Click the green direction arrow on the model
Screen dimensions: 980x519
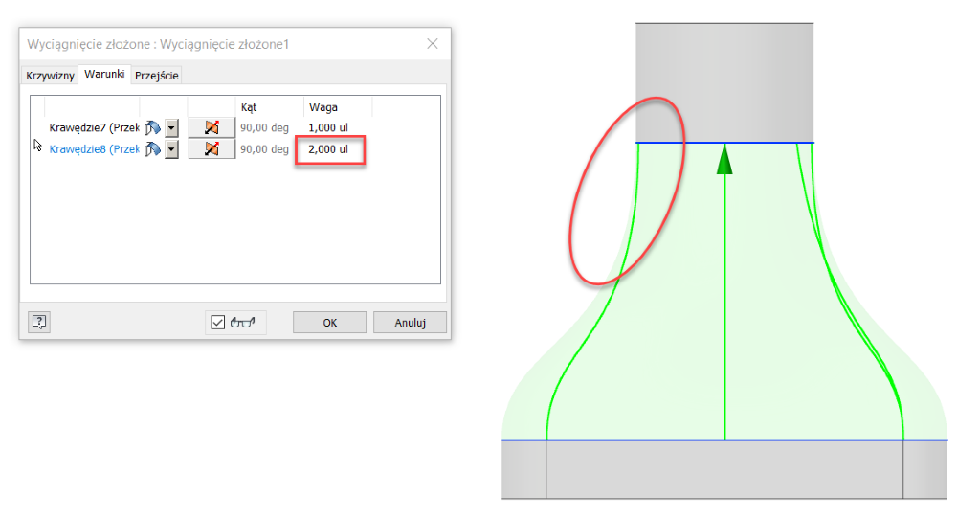point(725,160)
